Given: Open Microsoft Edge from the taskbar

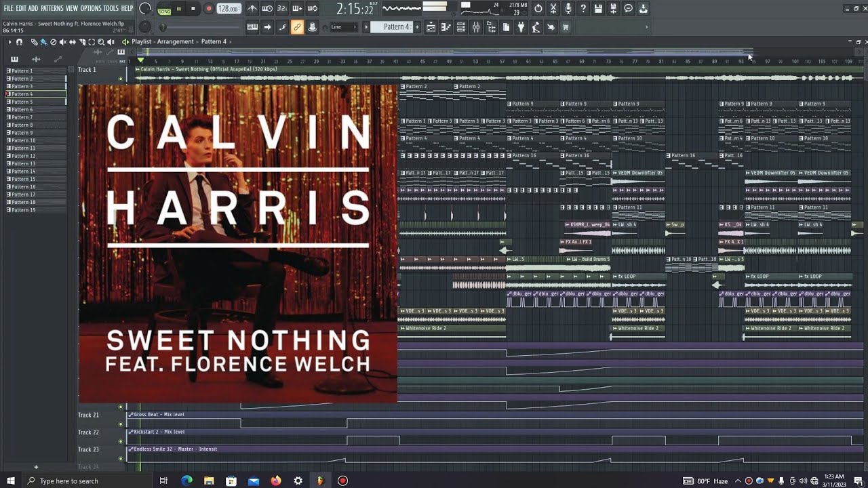Looking at the screenshot, I should [187, 481].
